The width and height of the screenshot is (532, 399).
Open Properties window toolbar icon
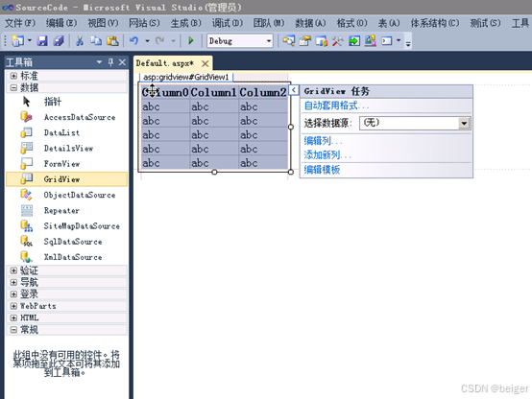click(x=305, y=41)
